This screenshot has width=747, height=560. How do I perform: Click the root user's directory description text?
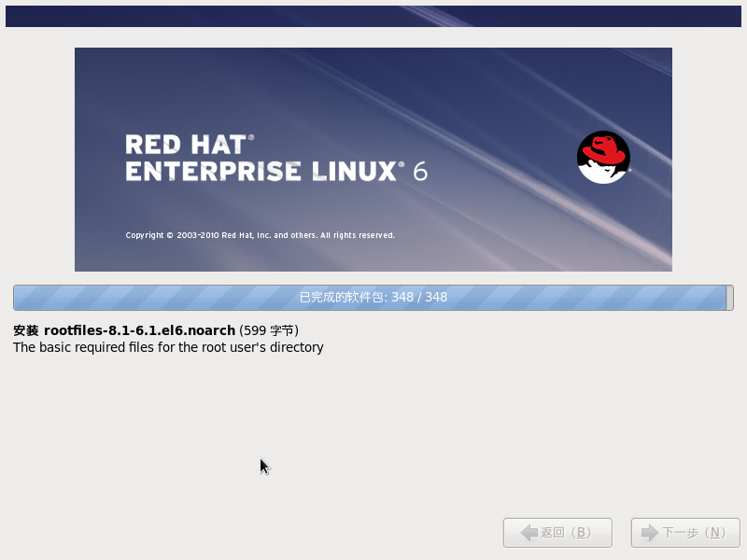pyautogui.click(x=168, y=347)
